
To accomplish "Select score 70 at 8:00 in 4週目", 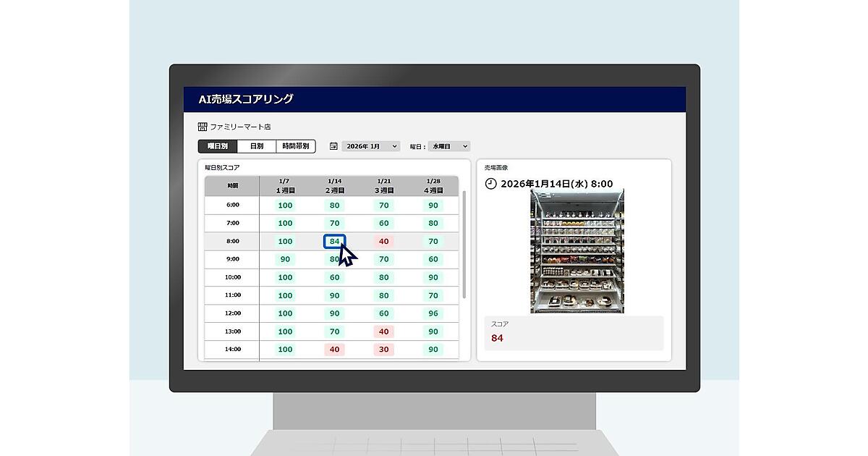I will point(433,241).
